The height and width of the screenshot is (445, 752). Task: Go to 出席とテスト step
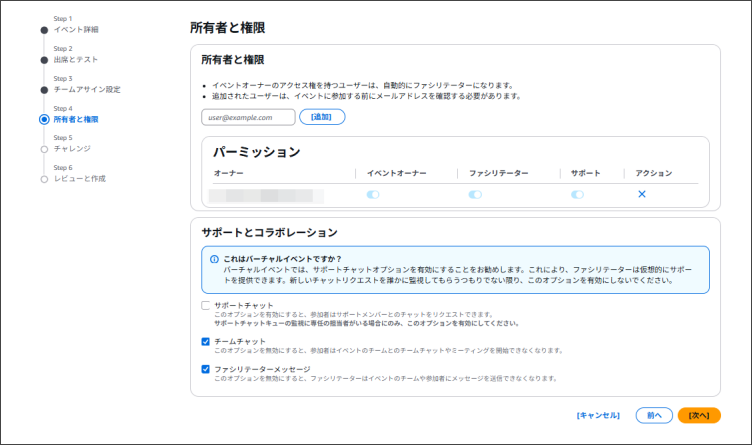[x=76, y=60]
